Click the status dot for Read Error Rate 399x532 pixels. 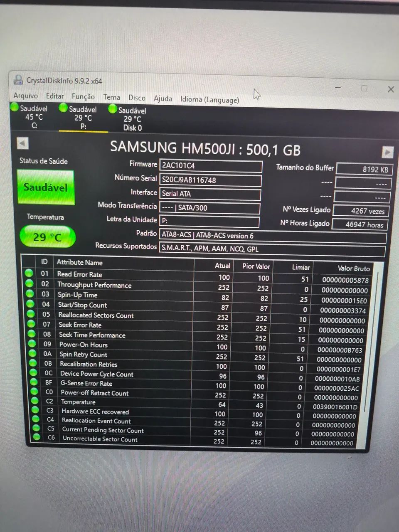click(29, 273)
